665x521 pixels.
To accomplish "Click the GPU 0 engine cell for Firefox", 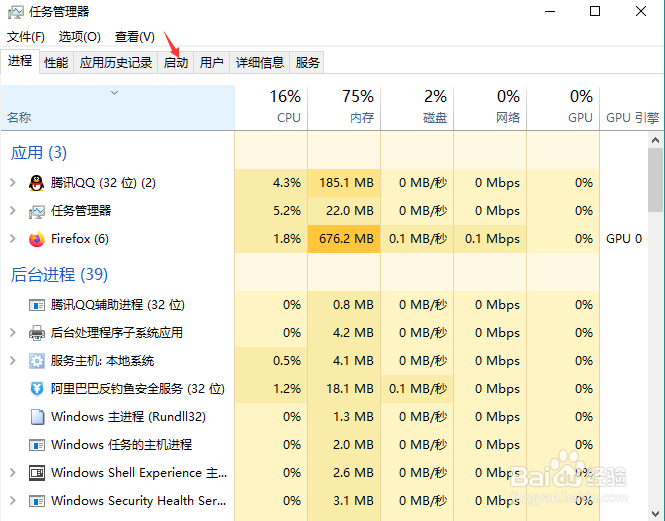I will point(624,239).
